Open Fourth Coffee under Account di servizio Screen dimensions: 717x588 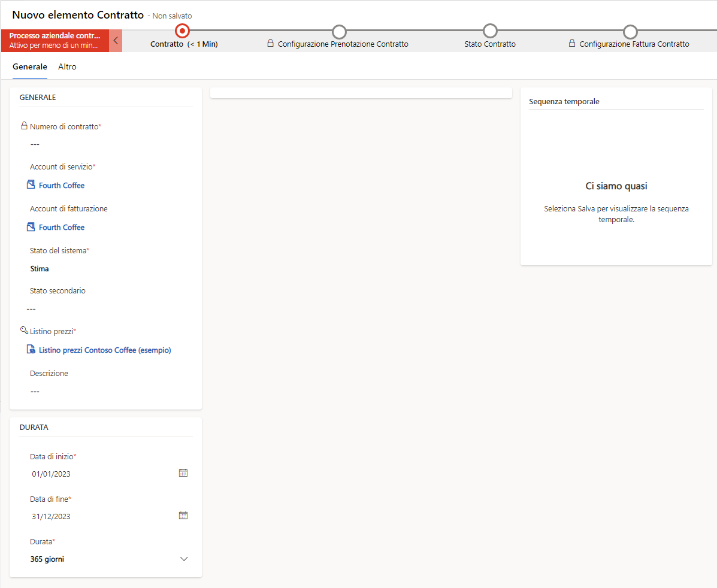[62, 185]
